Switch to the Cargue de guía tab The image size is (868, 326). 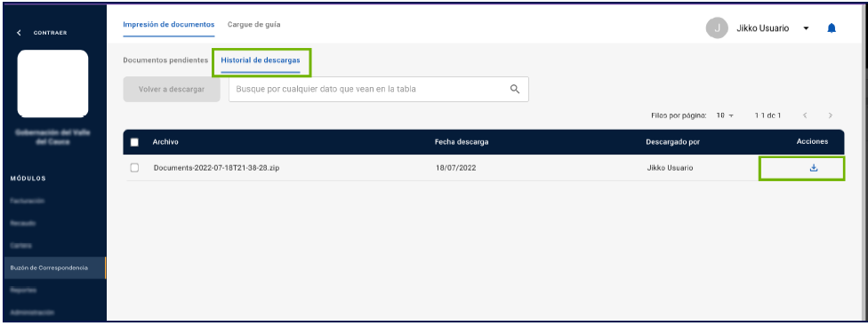click(x=254, y=25)
